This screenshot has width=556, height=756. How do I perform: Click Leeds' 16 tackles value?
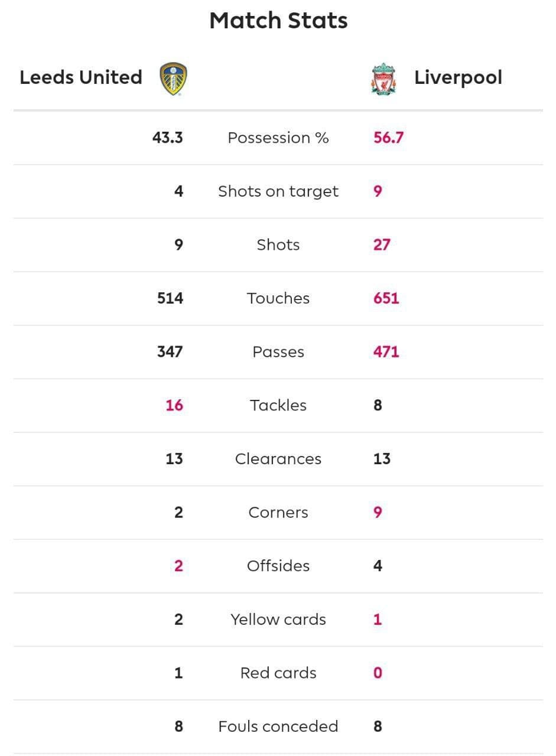click(174, 405)
